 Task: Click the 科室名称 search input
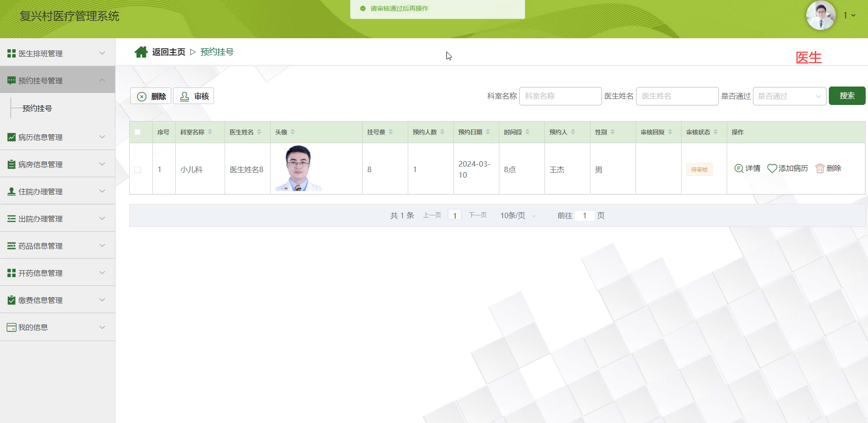pos(560,96)
